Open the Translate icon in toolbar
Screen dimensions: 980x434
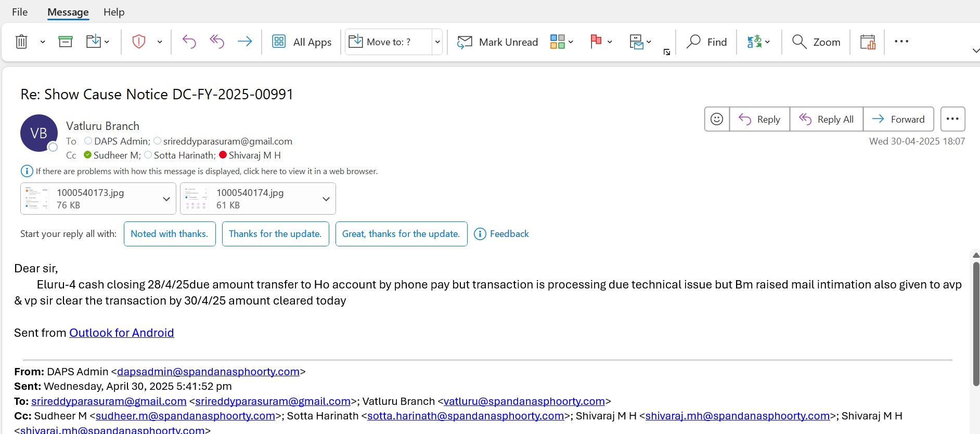click(x=754, y=42)
